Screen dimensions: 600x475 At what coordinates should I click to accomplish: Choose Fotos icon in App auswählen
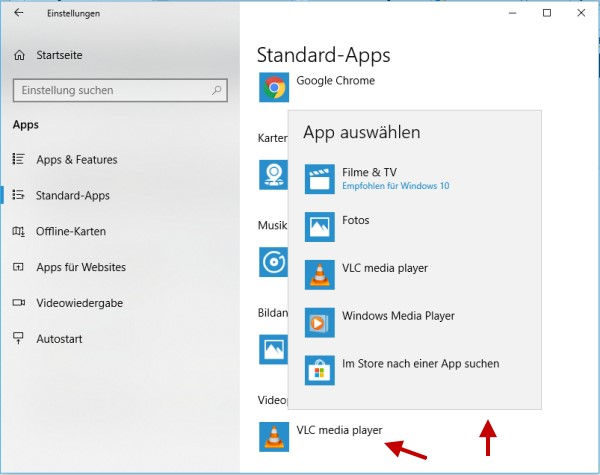[x=320, y=227]
